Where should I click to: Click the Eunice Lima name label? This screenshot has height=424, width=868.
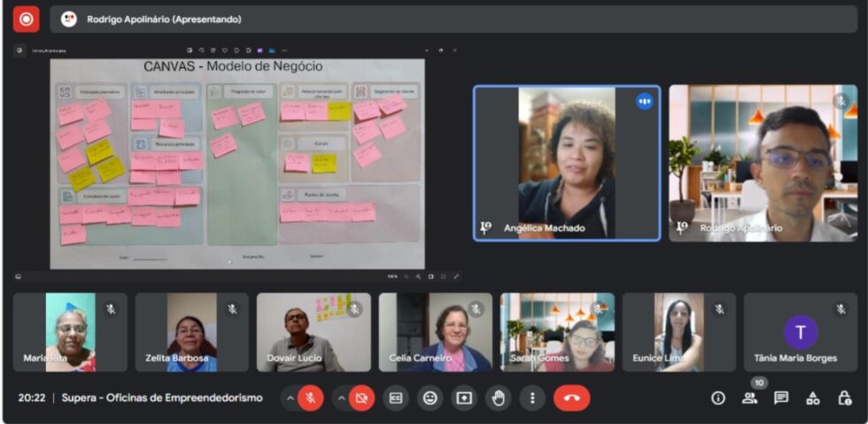[x=658, y=358]
